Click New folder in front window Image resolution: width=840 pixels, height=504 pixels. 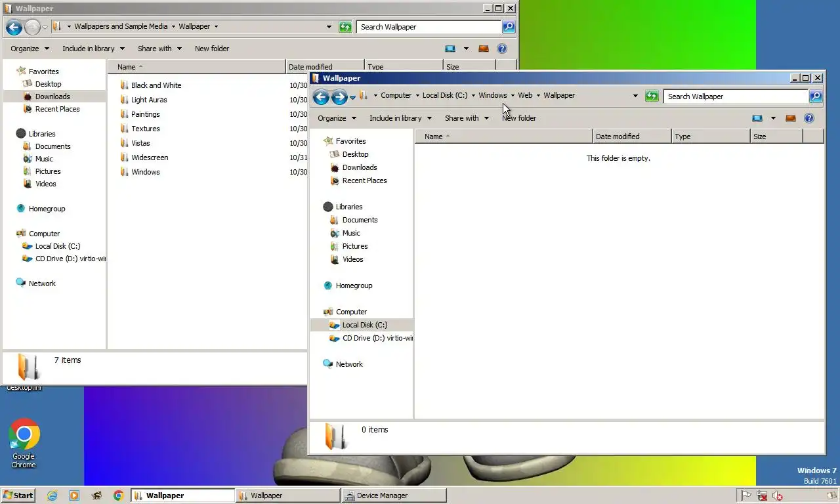pos(519,118)
